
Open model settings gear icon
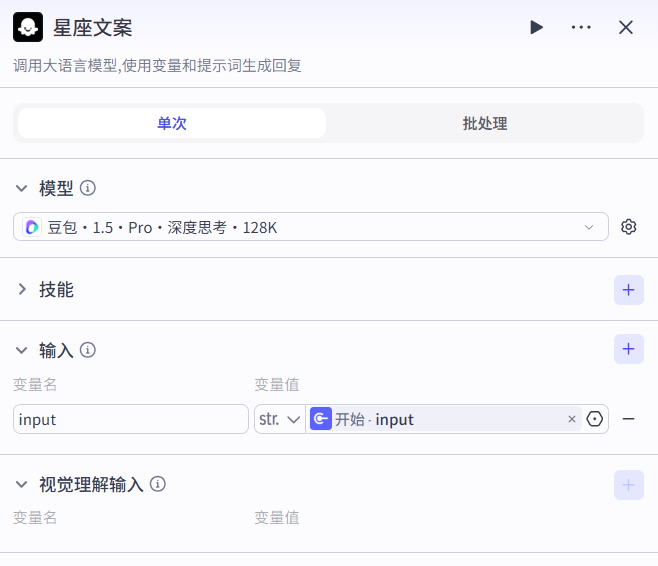[628, 227]
